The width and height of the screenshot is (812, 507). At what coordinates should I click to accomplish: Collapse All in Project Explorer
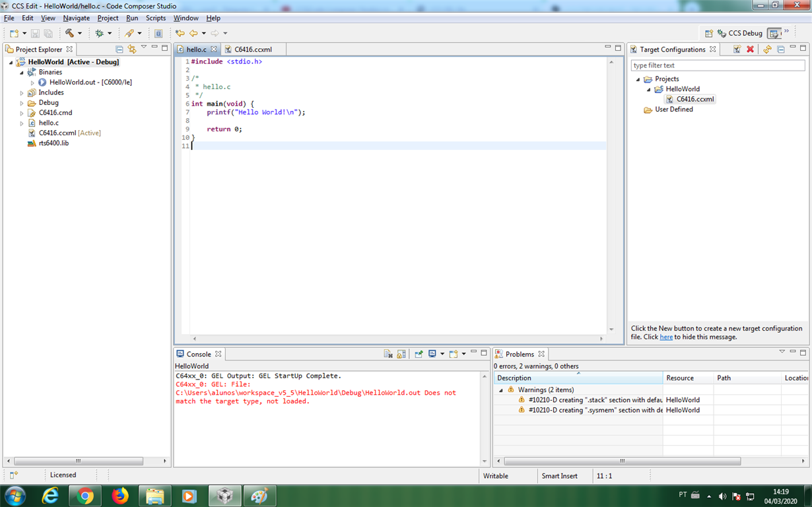coord(119,50)
